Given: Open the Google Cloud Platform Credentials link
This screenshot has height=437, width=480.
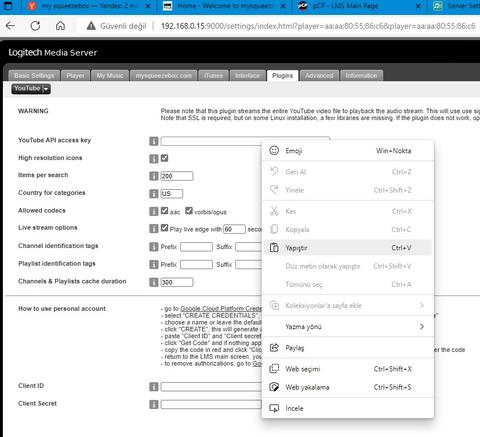Looking at the screenshot, I should (221, 309).
